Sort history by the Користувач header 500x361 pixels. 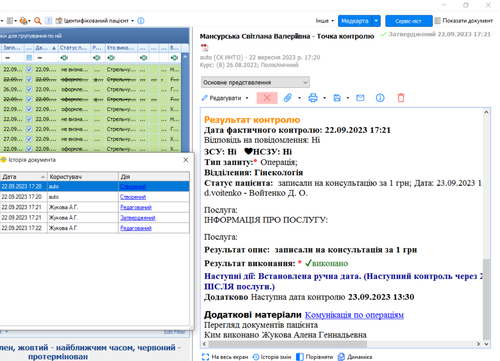83,177
